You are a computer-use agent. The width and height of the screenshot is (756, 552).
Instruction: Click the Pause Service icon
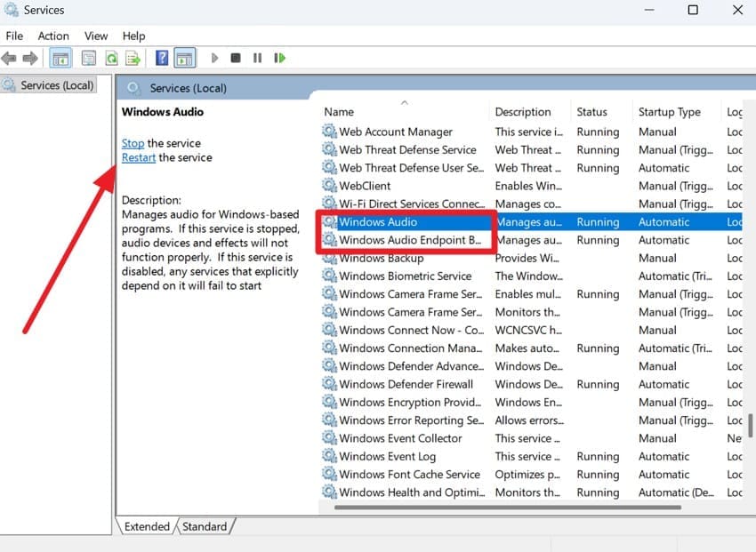point(257,58)
